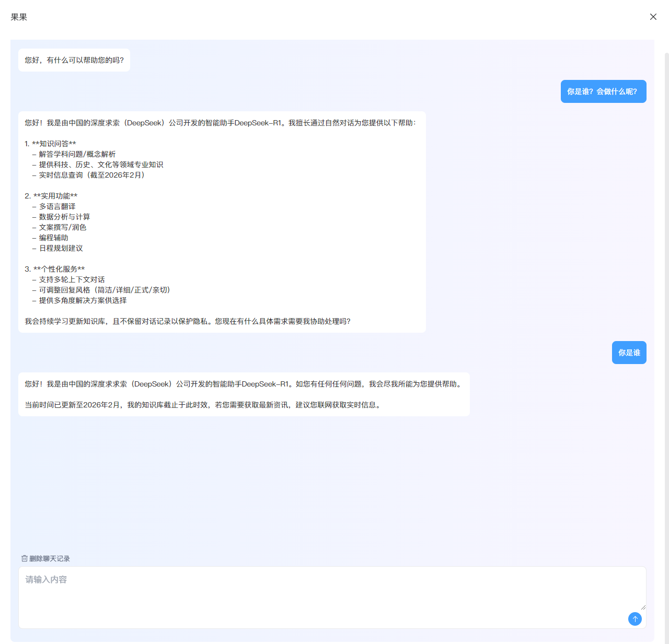Click the line 日程规划建议
Viewport: 669px width, 644px height.
(x=57, y=248)
